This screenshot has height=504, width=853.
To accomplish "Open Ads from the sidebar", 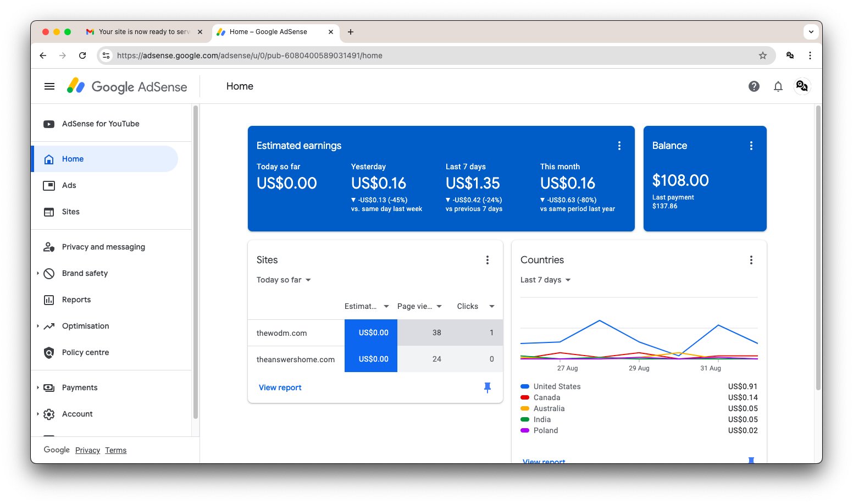I will pos(106,186).
